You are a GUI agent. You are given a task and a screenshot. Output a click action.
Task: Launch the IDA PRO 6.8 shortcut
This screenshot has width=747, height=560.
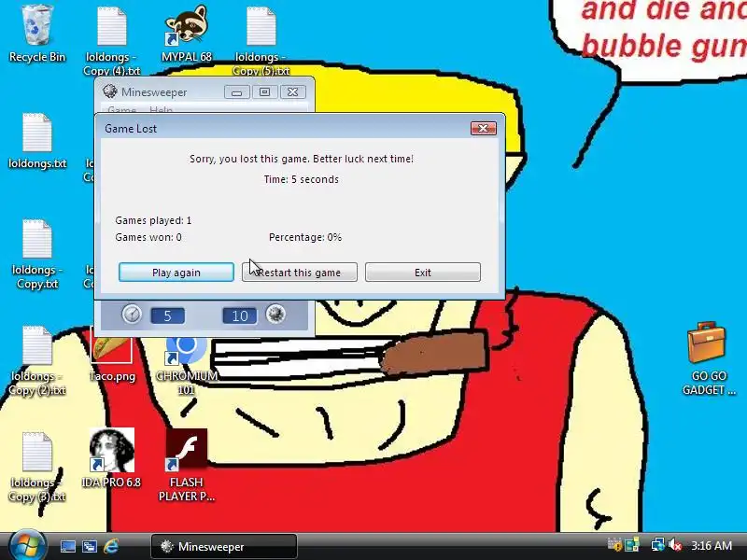pos(111,458)
